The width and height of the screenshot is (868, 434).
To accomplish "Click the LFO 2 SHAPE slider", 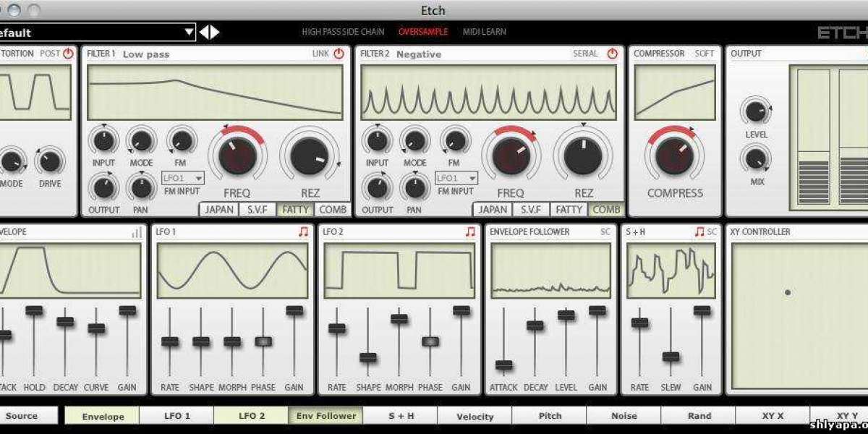I will tap(368, 357).
